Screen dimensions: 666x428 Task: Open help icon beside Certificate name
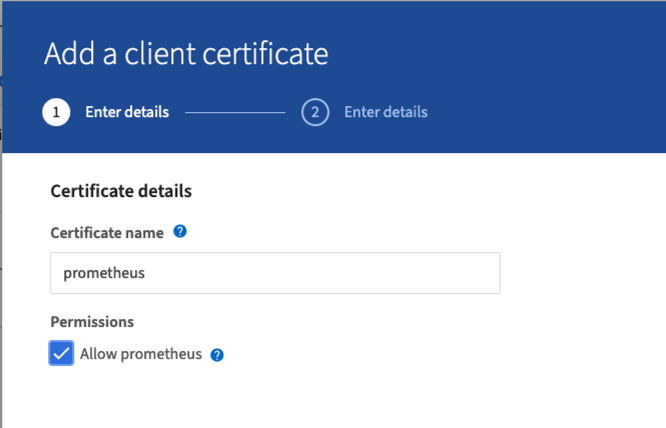point(180,232)
